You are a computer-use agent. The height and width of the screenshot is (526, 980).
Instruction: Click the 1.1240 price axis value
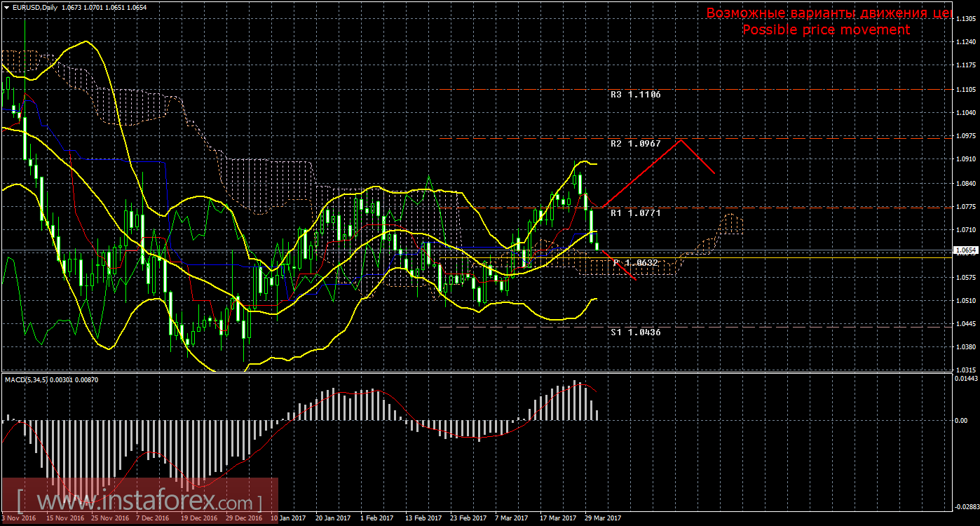click(967, 42)
